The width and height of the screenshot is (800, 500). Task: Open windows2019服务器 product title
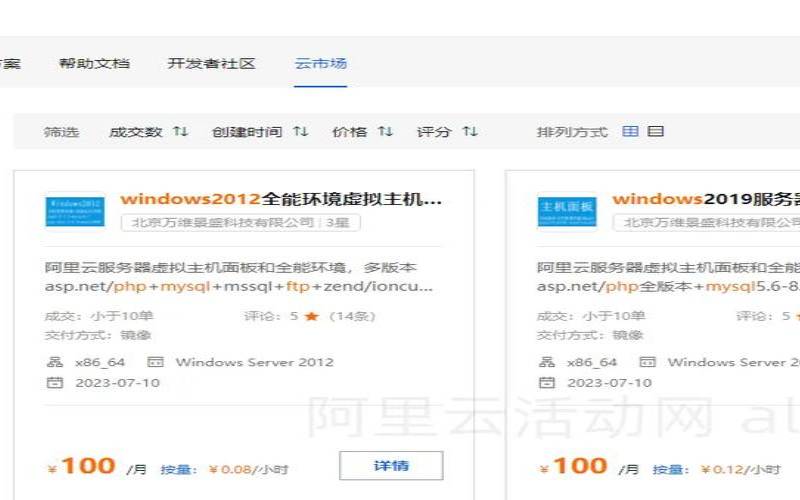point(706,198)
